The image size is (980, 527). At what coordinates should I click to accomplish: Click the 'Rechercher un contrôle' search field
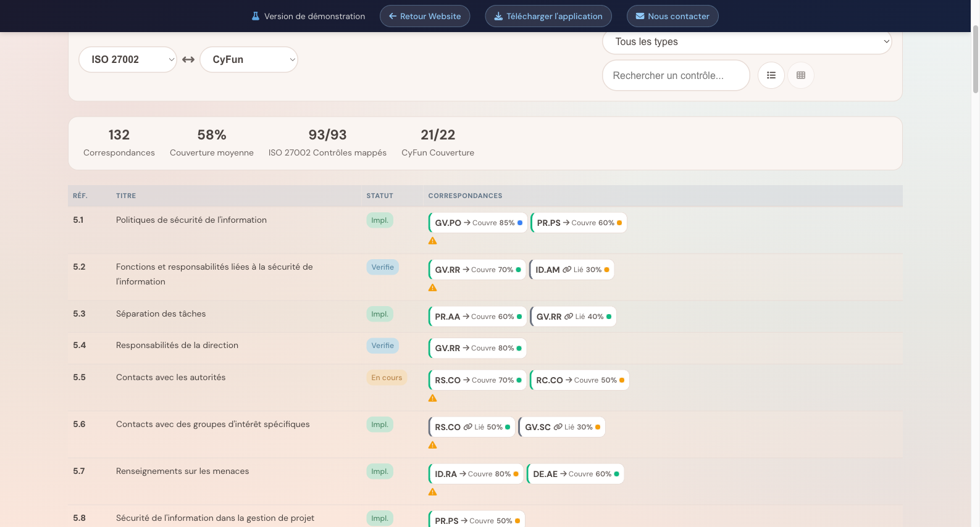pyautogui.click(x=676, y=75)
